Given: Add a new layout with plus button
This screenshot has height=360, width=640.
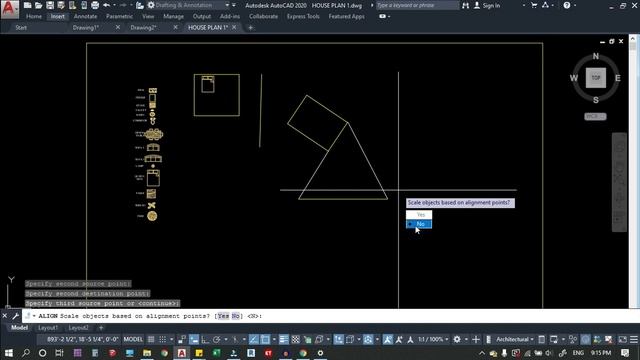Looking at the screenshot, I should [x=101, y=328].
